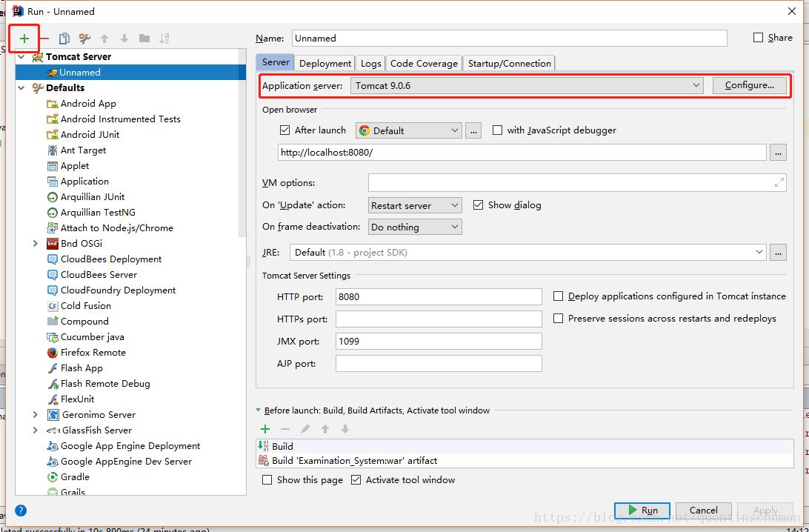Click the Firefox Remote icon
Screen dimensions: 809x532
[x=52, y=353]
